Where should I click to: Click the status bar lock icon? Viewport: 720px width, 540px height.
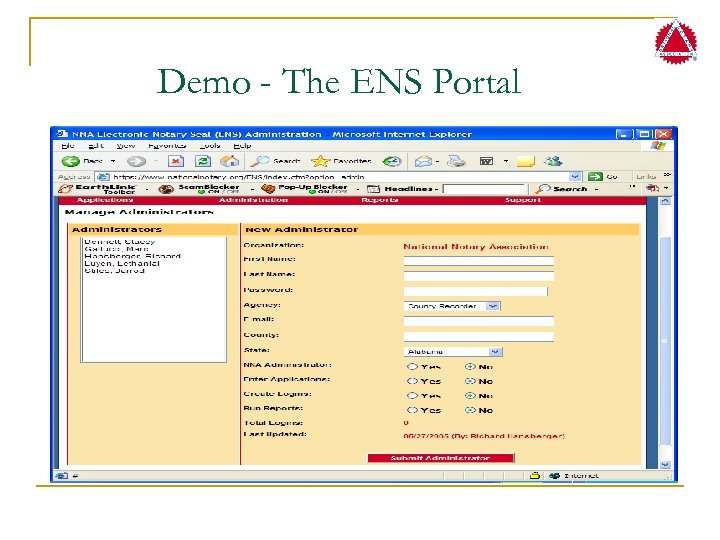pos(534,476)
